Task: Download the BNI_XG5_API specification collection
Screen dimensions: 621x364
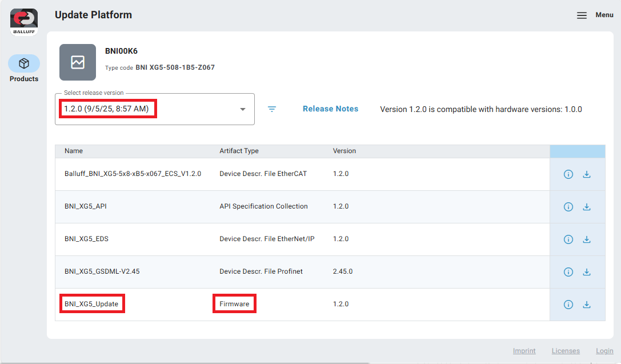Action: (x=586, y=207)
